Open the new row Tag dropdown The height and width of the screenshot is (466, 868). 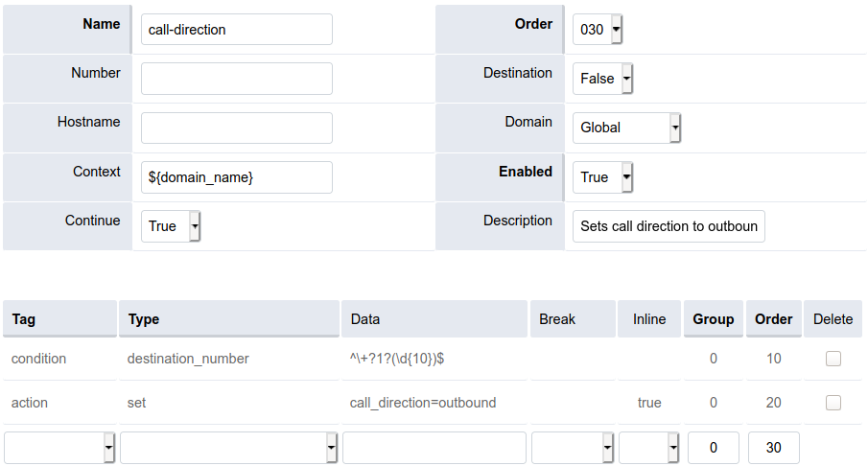(x=60, y=448)
